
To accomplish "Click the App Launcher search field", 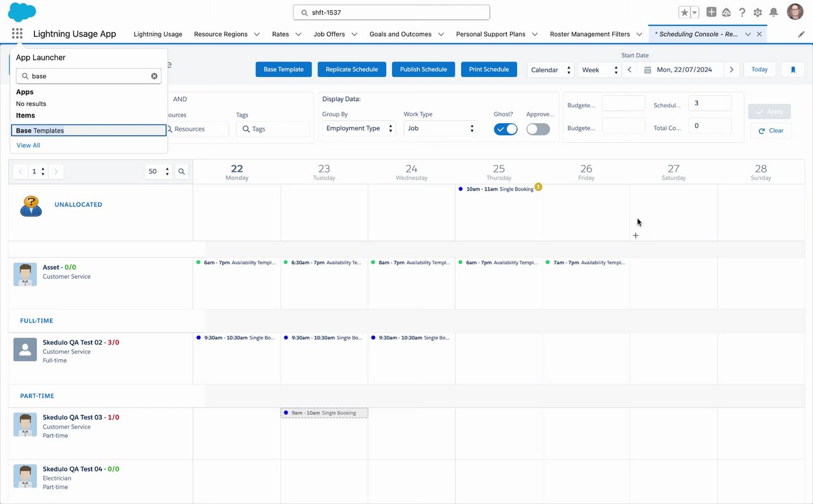I will click(88, 76).
